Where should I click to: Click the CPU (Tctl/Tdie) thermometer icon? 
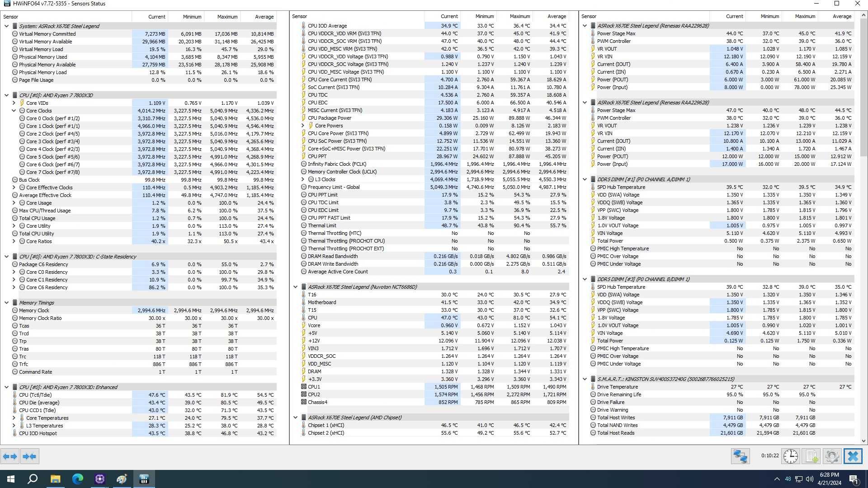pos(14,395)
